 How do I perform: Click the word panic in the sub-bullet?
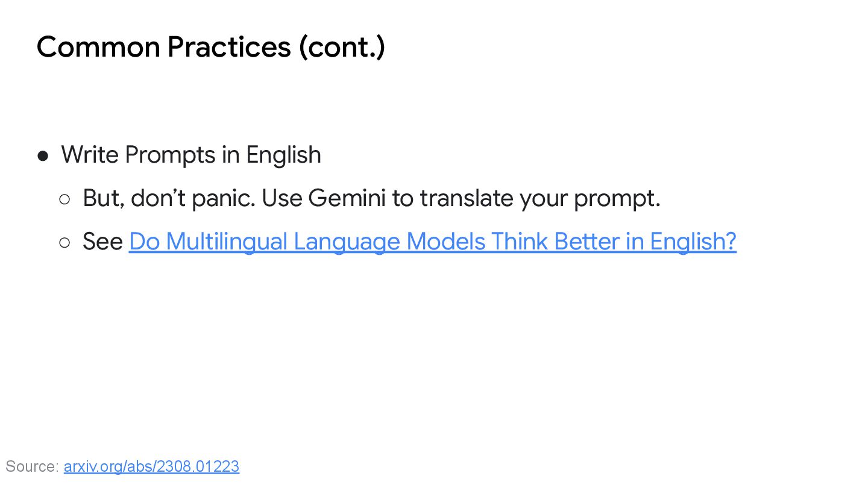(223, 198)
